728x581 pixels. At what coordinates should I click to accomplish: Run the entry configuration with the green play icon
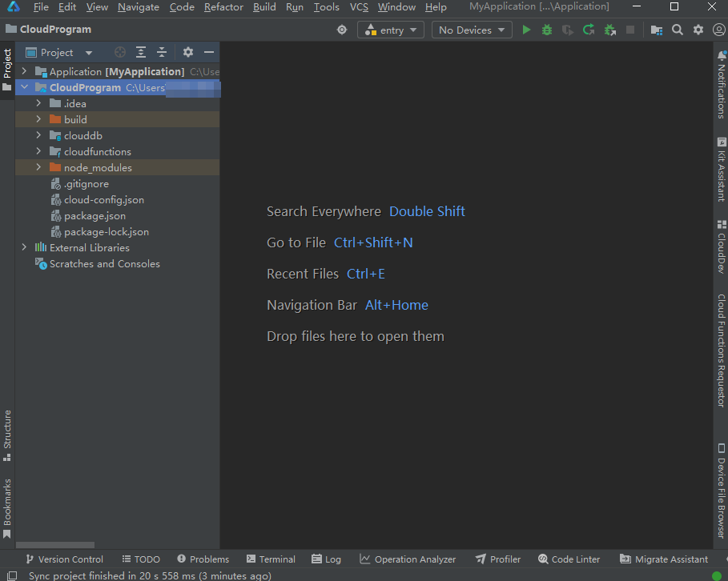click(x=526, y=30)
